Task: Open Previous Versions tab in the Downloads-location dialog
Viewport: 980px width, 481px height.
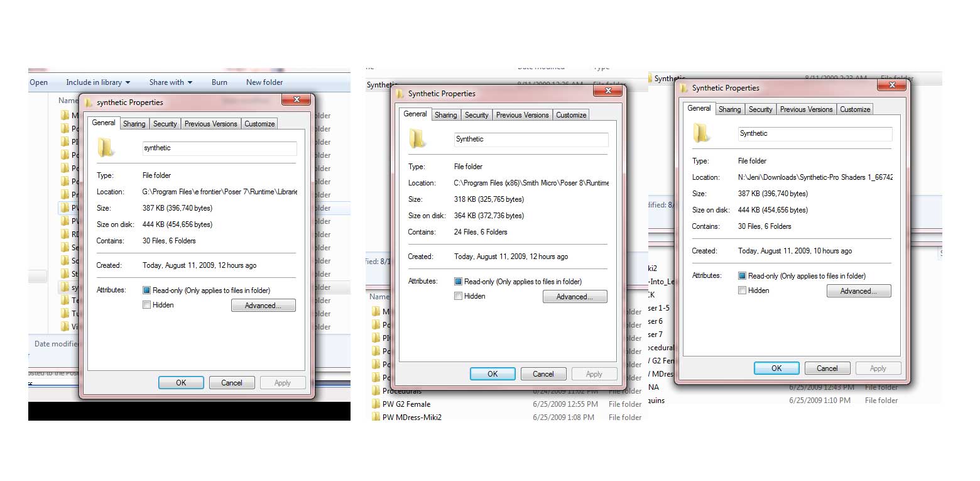Action: 807,109
